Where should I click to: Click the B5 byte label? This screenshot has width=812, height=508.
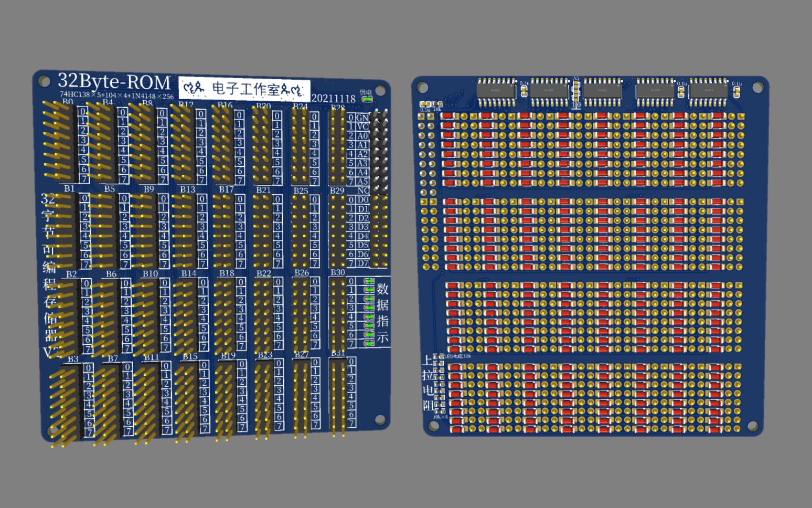109,188
